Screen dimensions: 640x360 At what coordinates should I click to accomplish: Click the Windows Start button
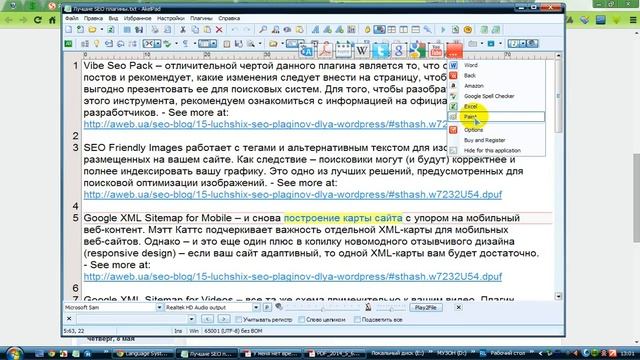pyautogui.click(x=15, y=353)
